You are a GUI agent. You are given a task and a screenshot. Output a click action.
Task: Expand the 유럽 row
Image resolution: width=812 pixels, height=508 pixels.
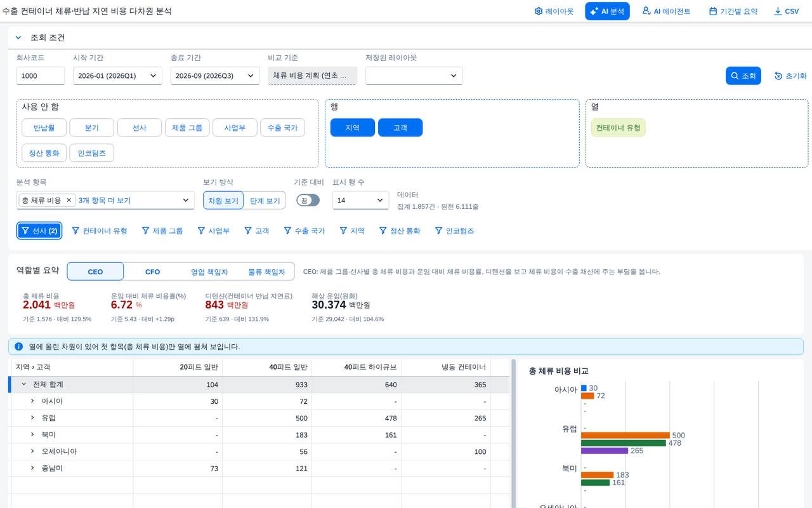[x=32, y=418]
